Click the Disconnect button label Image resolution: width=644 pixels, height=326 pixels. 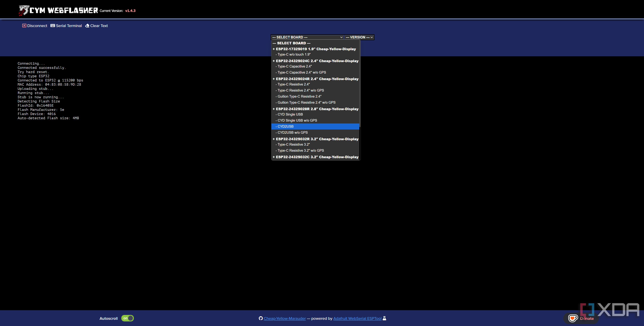(x=37, y=26)
